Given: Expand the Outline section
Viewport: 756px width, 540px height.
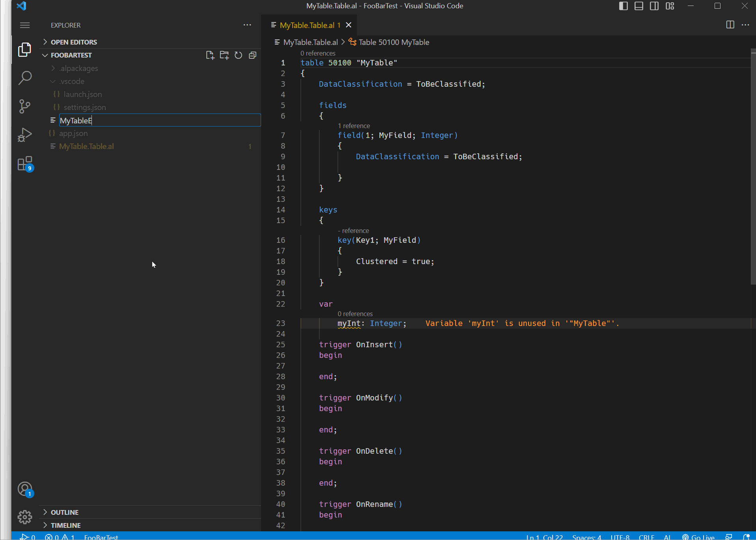Looking at the screenshot, I should tap(46, 512).
